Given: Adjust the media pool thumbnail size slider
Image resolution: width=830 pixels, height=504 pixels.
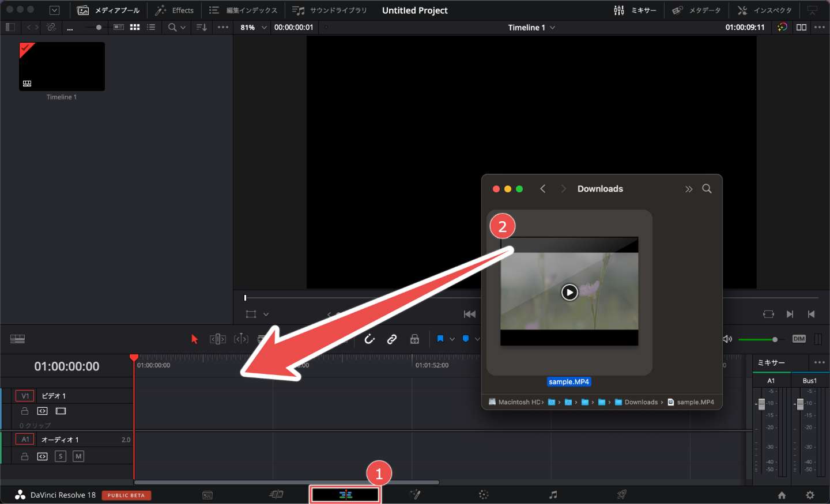Looking at the screenshot, I should click(x=99, y=27).
